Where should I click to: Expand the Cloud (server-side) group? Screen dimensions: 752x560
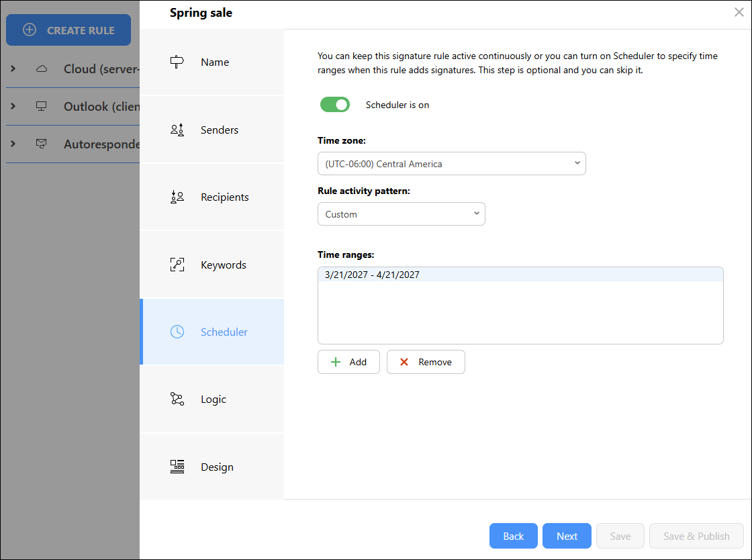click(x=13, y=68)
